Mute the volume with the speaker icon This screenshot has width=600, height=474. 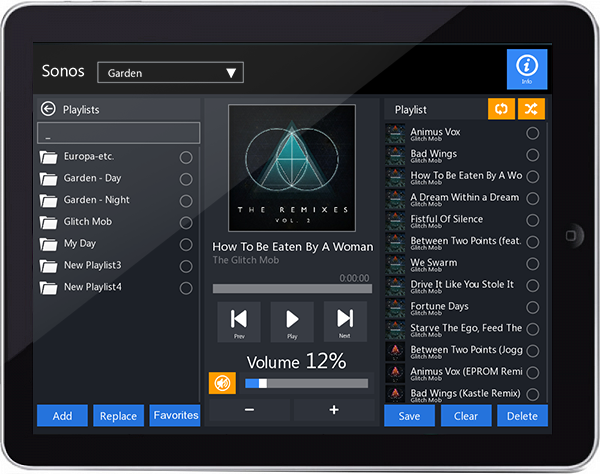222,383
